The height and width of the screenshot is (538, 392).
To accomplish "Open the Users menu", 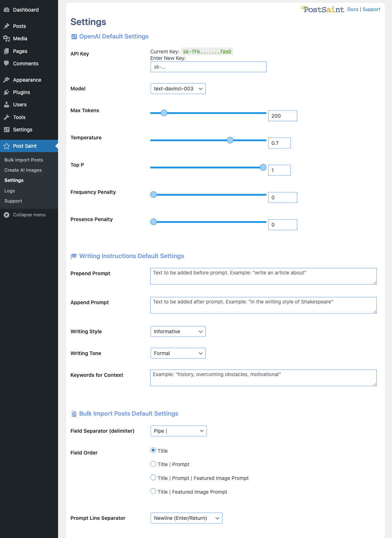I will click(29, 105).
